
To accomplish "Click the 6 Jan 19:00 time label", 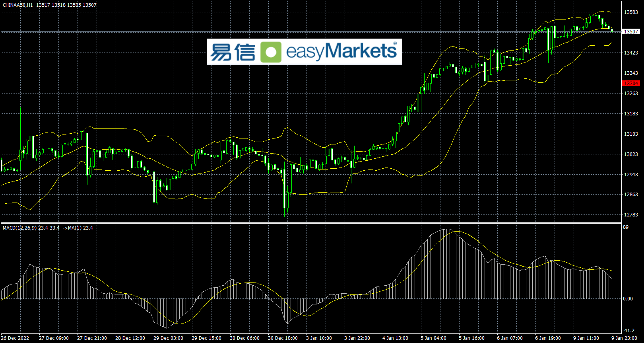I will 548,338.
